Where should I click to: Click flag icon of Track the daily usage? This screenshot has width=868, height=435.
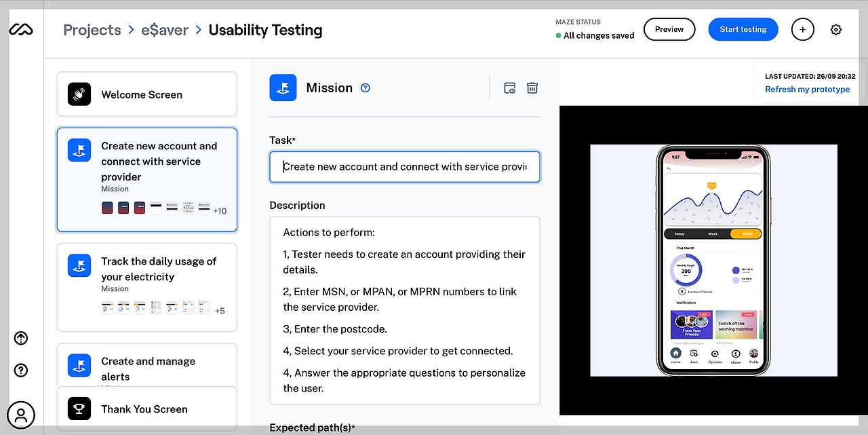point(79,265)
